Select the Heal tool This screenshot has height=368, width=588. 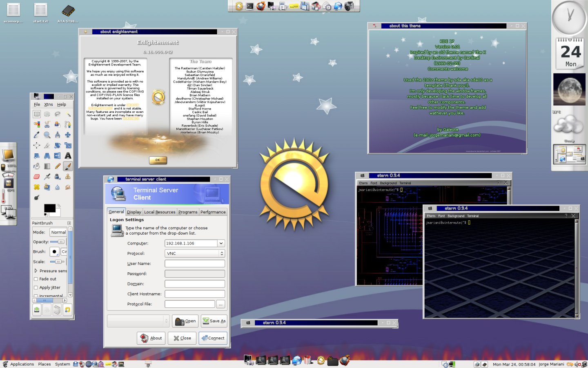tap(37, 187)
